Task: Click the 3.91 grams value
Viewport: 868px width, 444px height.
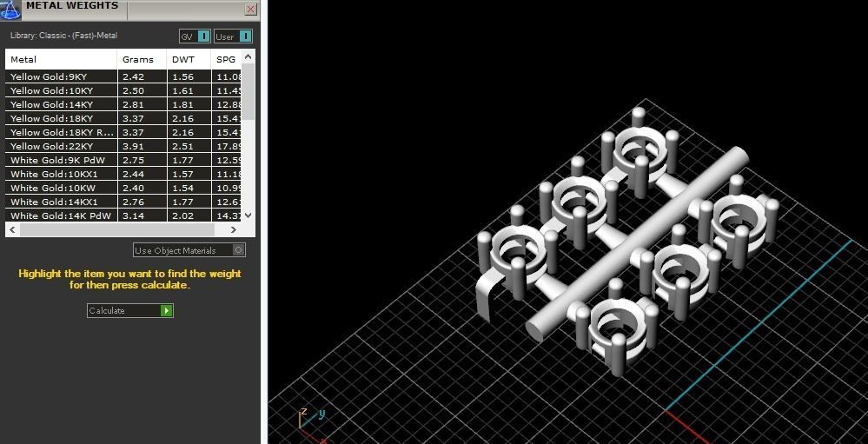Action: point(134,146)
